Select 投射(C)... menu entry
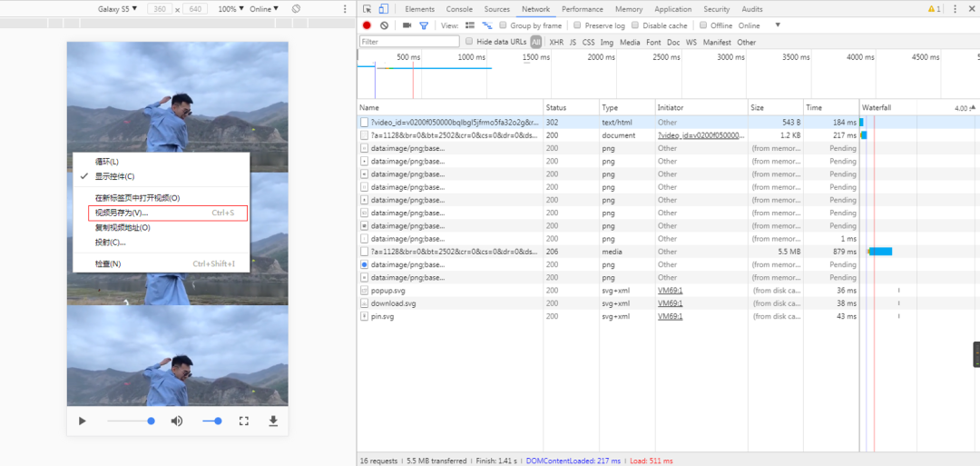This screenshot has width=980, height=466. (162, 242)
